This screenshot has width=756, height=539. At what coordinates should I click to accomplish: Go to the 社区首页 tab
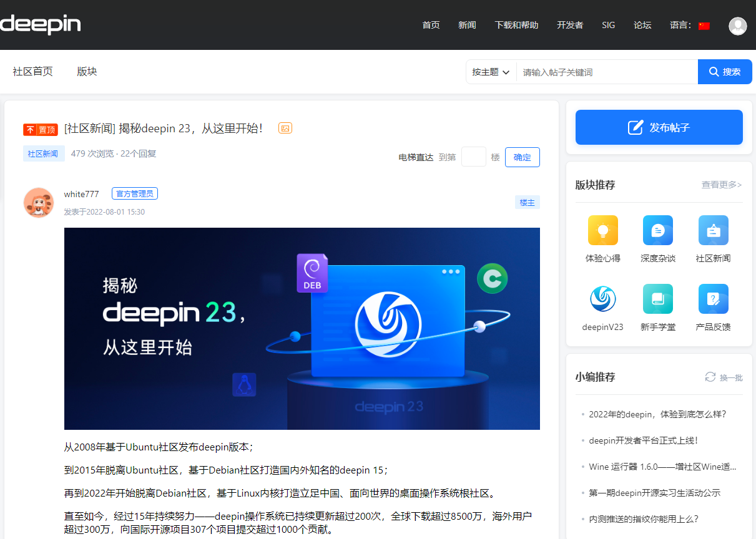(33, 71)
